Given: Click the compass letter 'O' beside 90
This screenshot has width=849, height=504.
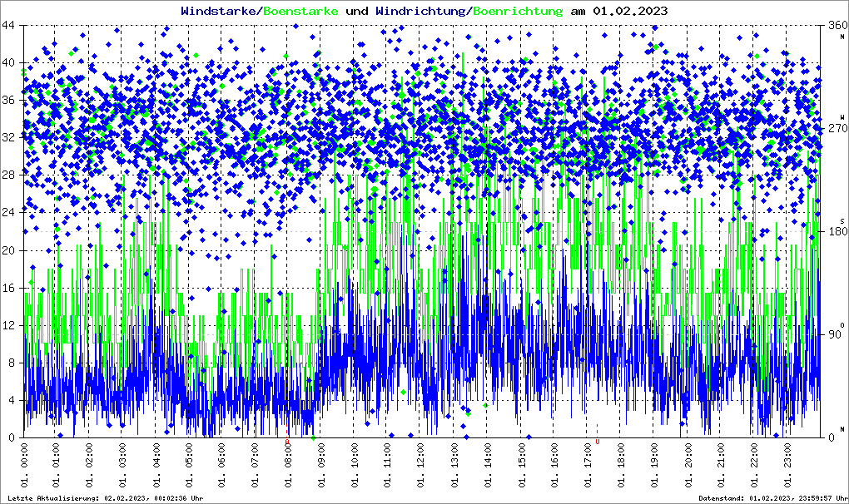Looking at the screenshot, I should click(842, 324).
